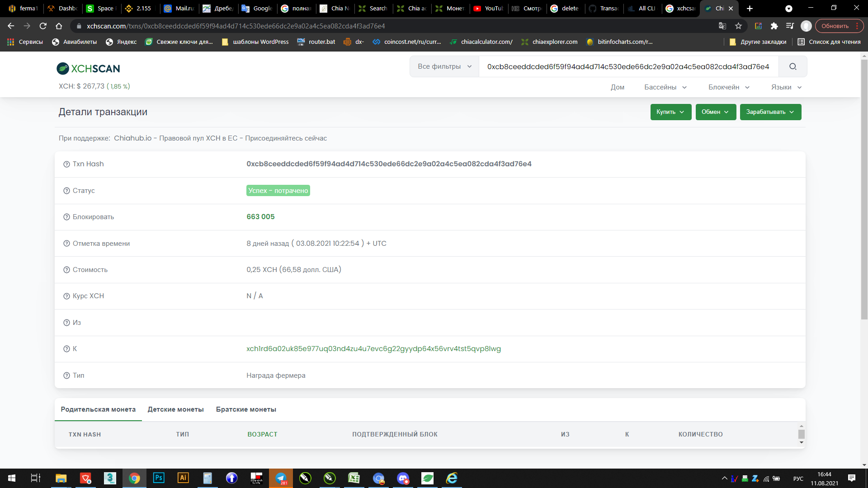The width and height of the screenshot is (868, 488).
Task: Click the Обновить Chrome update button
Action: (835, 26)
